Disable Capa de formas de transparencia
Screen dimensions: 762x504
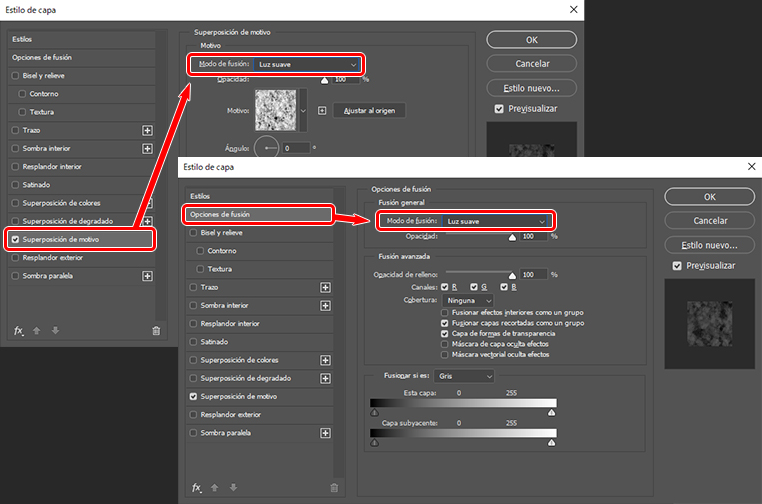445,333
